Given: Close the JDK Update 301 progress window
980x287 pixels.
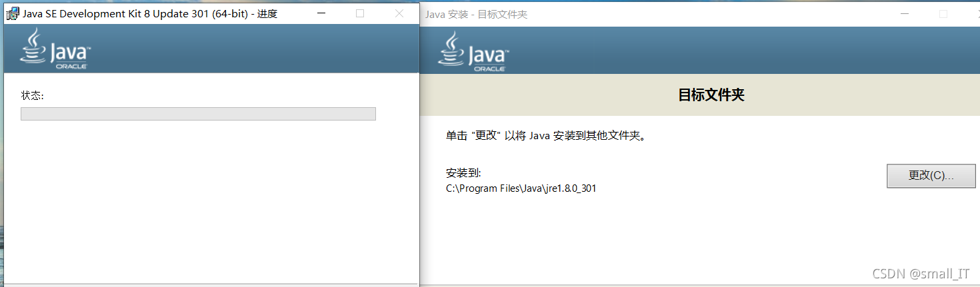Looking at the screenshot, I should pos(399,13).
